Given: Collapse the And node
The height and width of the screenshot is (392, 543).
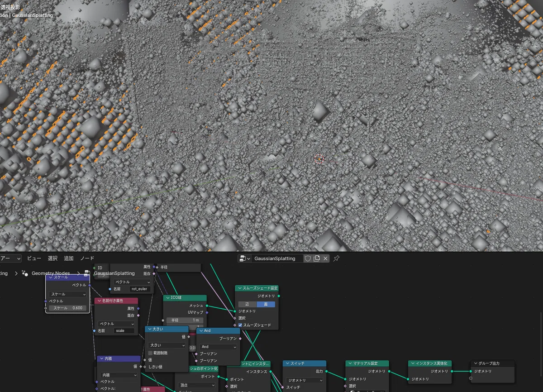Looking at the screenshot, I should (x=201, y=331).
